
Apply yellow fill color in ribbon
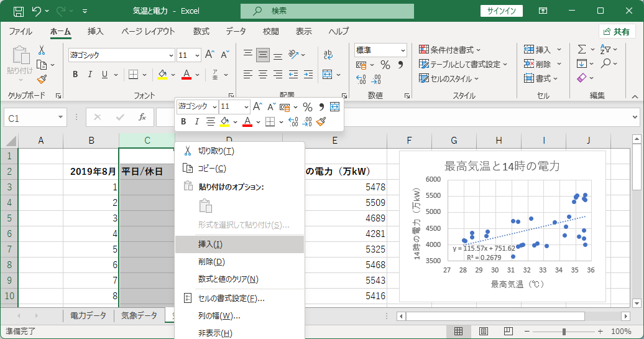pos(163,75)
